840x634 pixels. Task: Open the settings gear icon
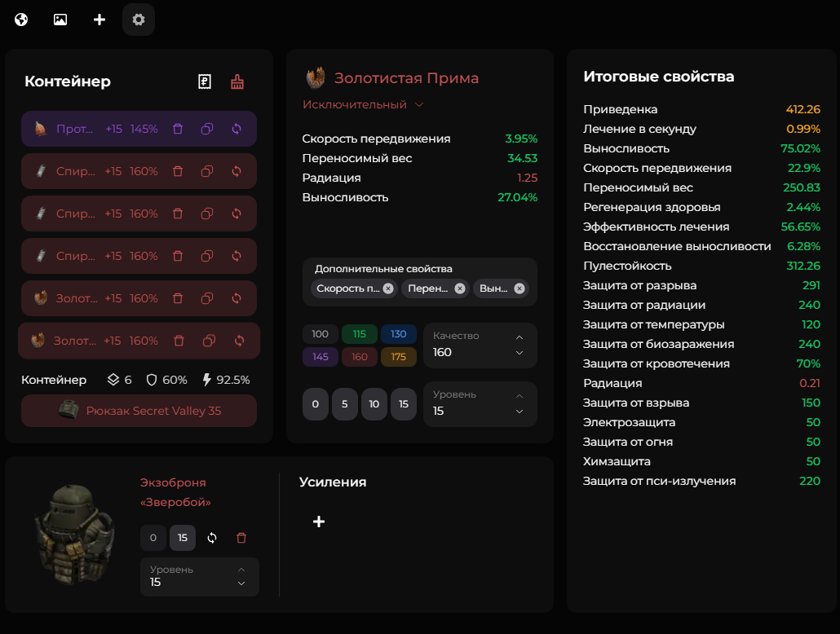tap(139, 20)
